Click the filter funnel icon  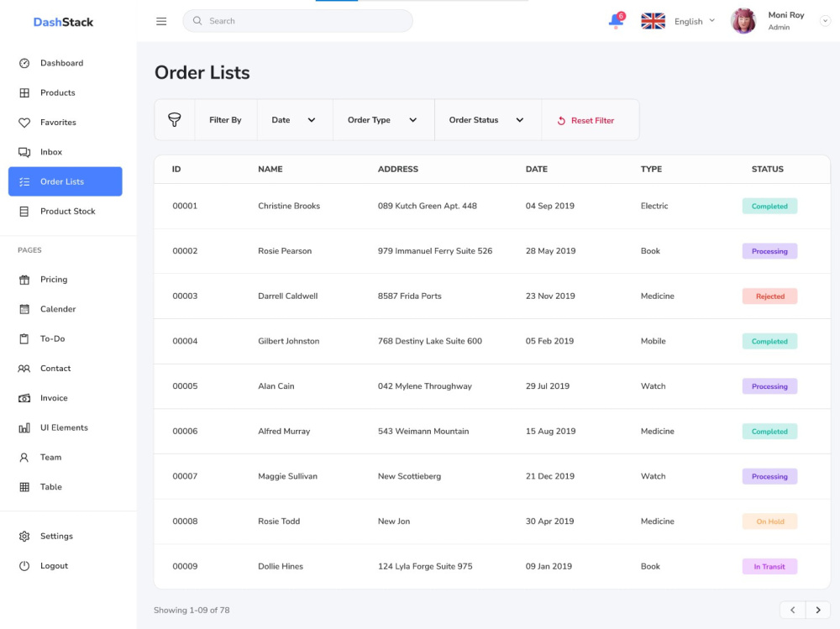(174, 119)
